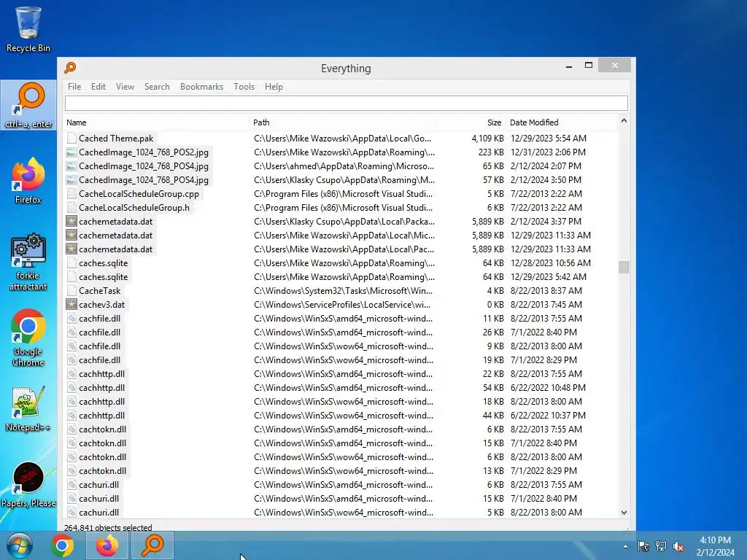Click the Everything magnifier icon in title bar

pyautogui.click(x=71, y=68)
